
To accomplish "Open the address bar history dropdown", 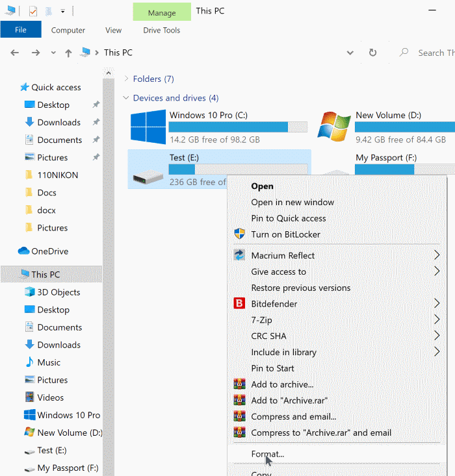I will click(350, 53).
